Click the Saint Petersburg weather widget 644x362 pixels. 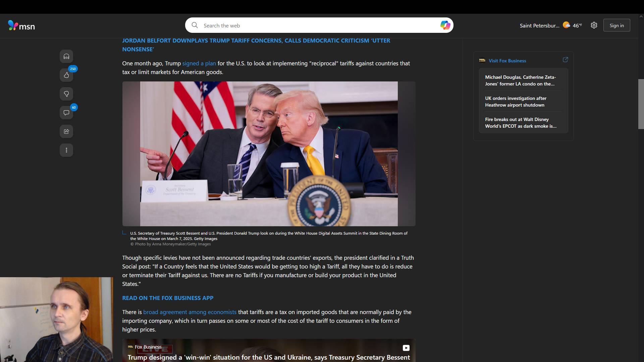(x=550, y=25)
